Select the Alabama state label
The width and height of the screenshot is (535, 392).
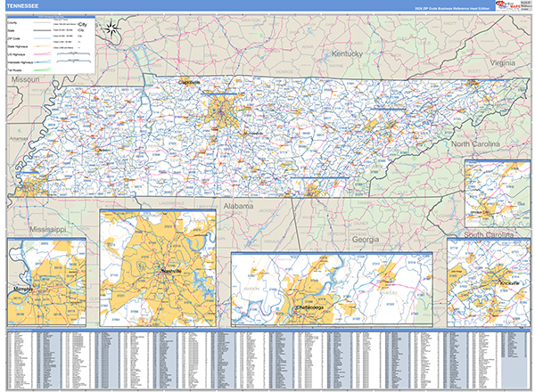tap(239, 205)
